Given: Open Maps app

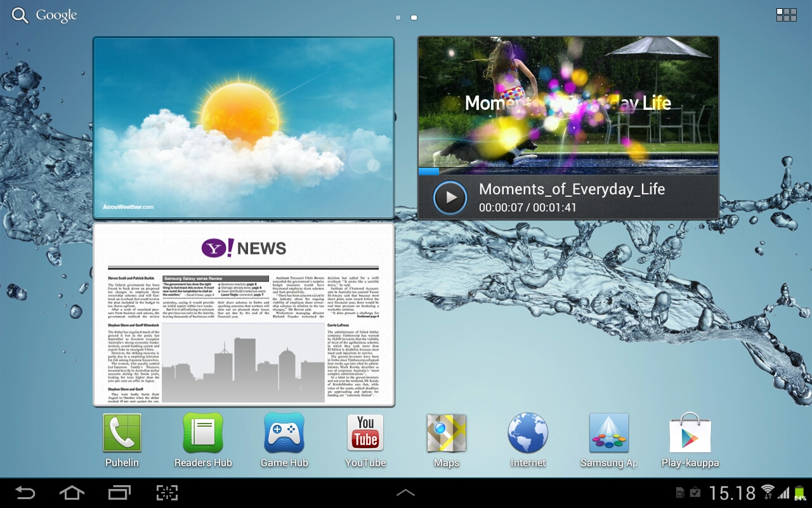Looking at the screenshot, I should tap(447, 440).
